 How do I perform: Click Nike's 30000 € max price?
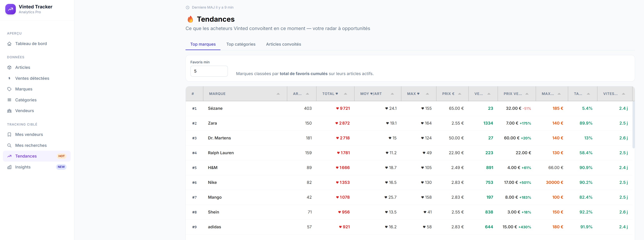(x=554, y=182)
